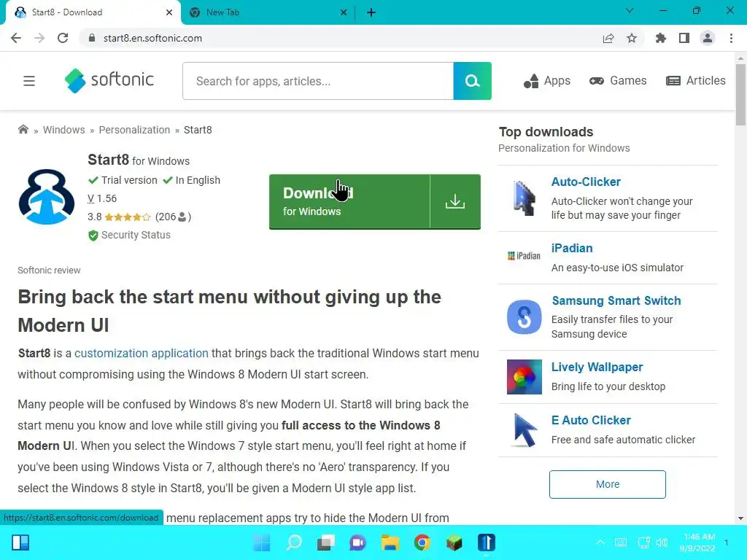Click the site lock icon
This screenshot has width=747, height=560.
[92, 38]
